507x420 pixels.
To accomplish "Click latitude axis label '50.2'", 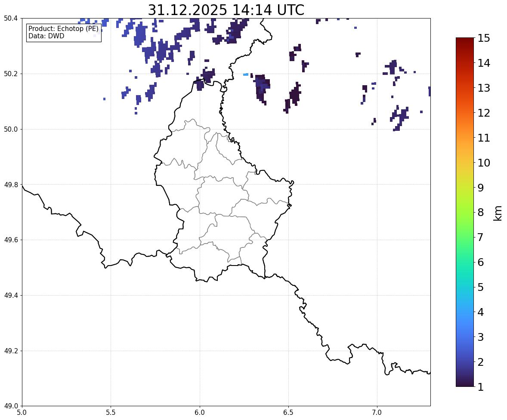I will [x=11, y=74].
